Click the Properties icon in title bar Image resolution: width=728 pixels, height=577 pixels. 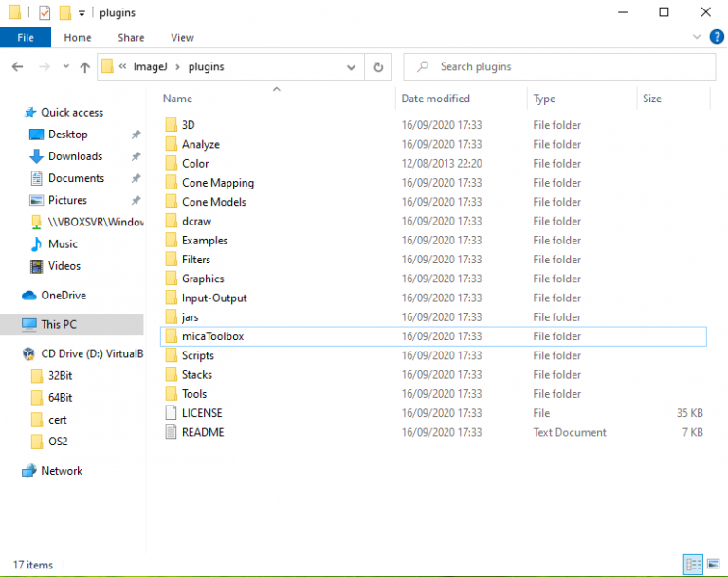coord(45,13)
